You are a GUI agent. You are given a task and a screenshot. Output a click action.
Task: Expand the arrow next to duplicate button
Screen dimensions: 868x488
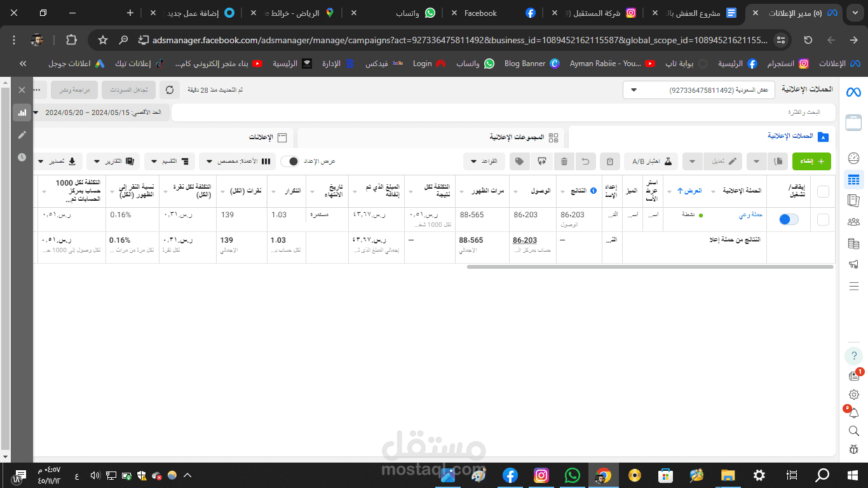[756, 161]
